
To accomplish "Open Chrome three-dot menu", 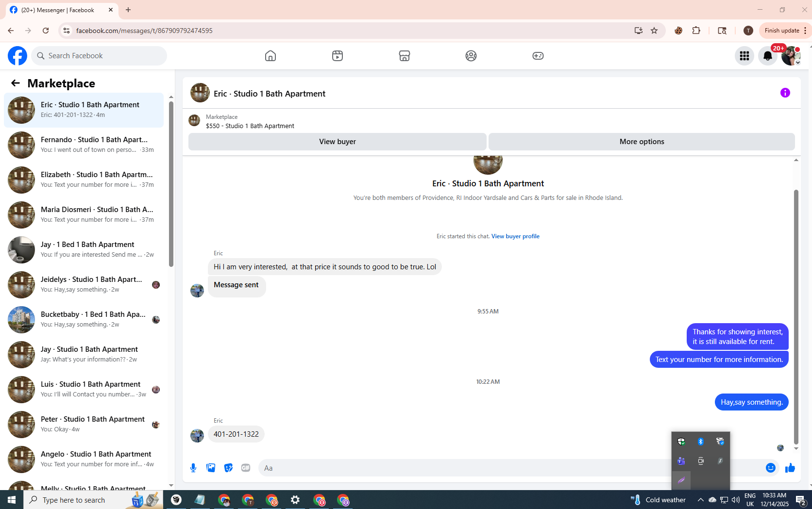I will click(805, 31).
